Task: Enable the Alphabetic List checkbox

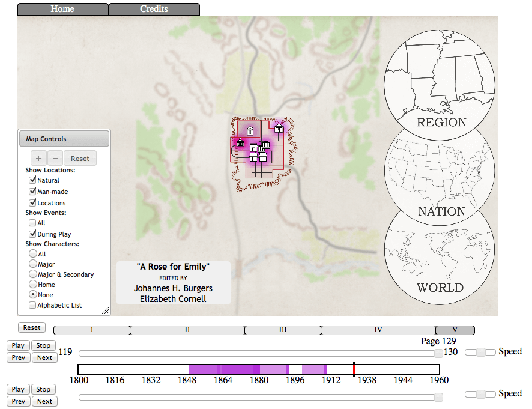Action: (x=32, y=306)
